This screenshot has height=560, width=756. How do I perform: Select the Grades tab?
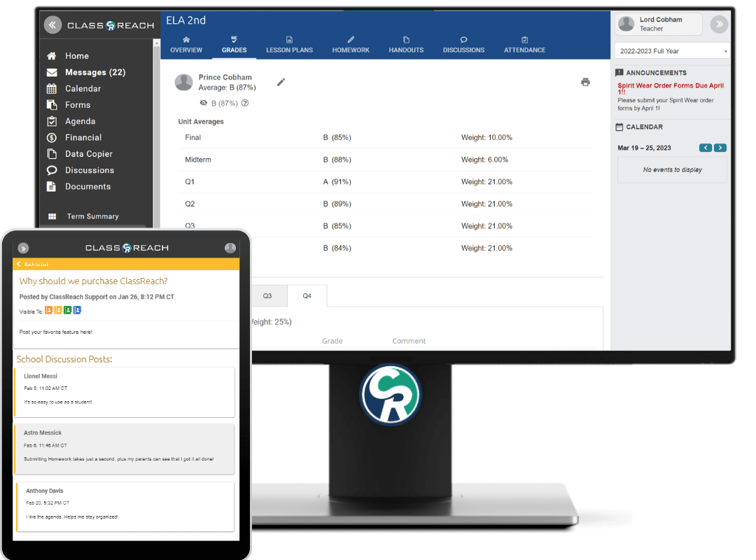234,45
